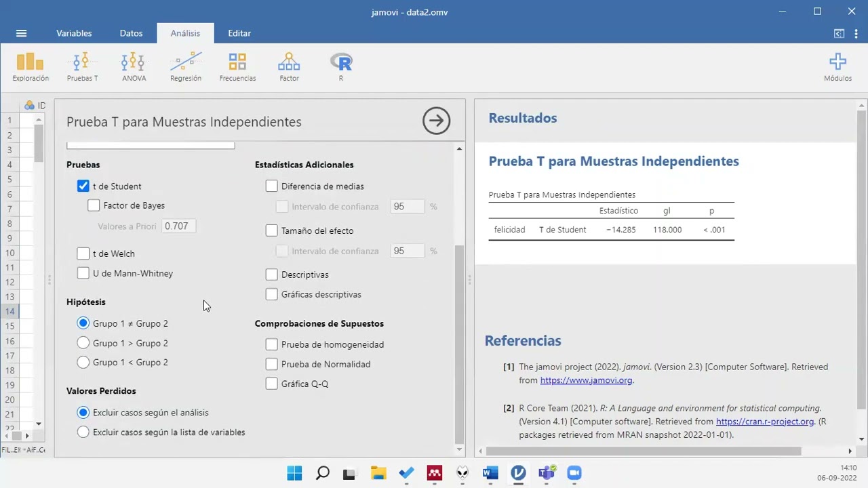Check the Diferencia de medias option
868x488 pixels.
(272, 186)
